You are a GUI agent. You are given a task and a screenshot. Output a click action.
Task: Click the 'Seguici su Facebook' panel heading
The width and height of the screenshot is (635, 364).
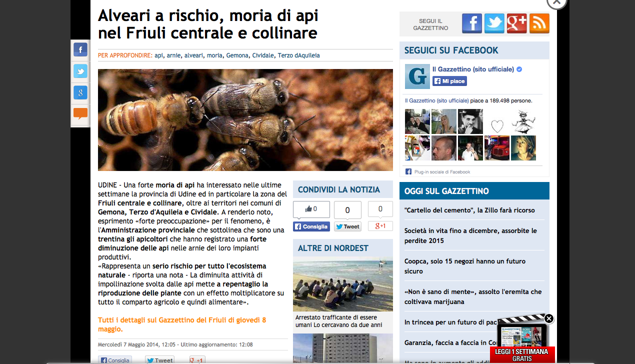pos(474,50)
